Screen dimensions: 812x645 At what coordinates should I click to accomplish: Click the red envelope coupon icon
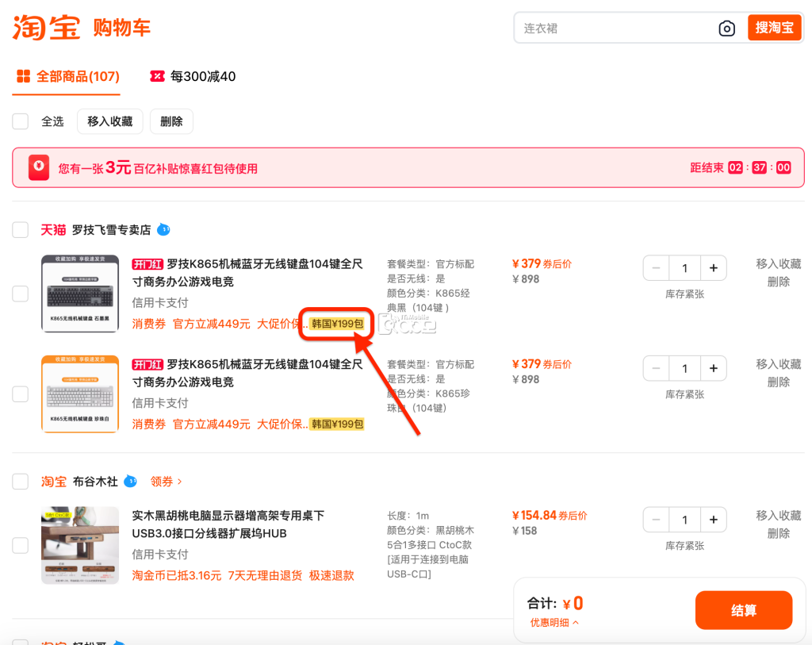click(x=39, y=167)
